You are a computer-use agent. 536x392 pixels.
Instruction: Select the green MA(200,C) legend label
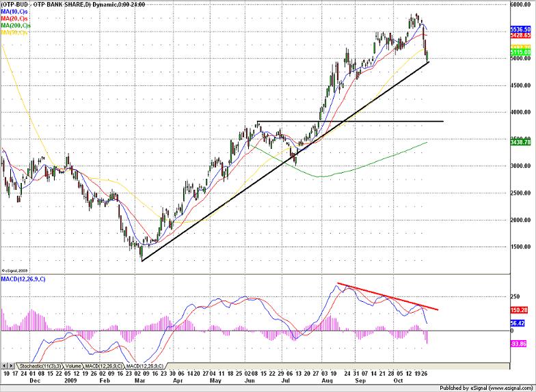pos(14,25)
